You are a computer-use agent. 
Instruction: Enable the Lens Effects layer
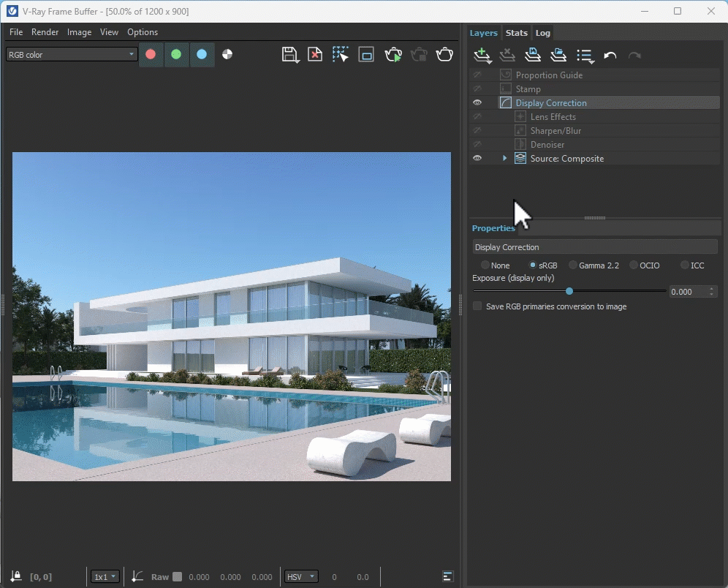[477, 116]
